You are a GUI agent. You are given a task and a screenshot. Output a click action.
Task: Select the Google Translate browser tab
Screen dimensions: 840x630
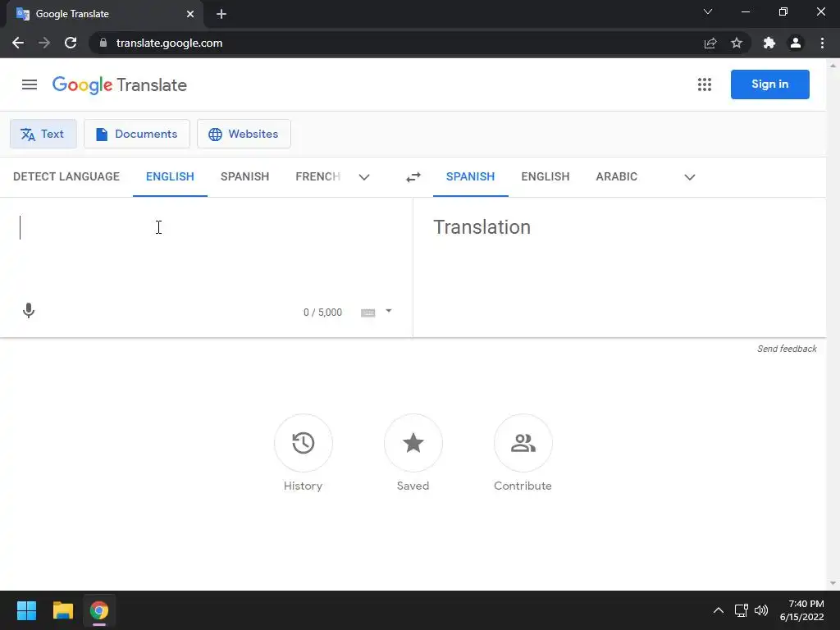tap(105, 14)
